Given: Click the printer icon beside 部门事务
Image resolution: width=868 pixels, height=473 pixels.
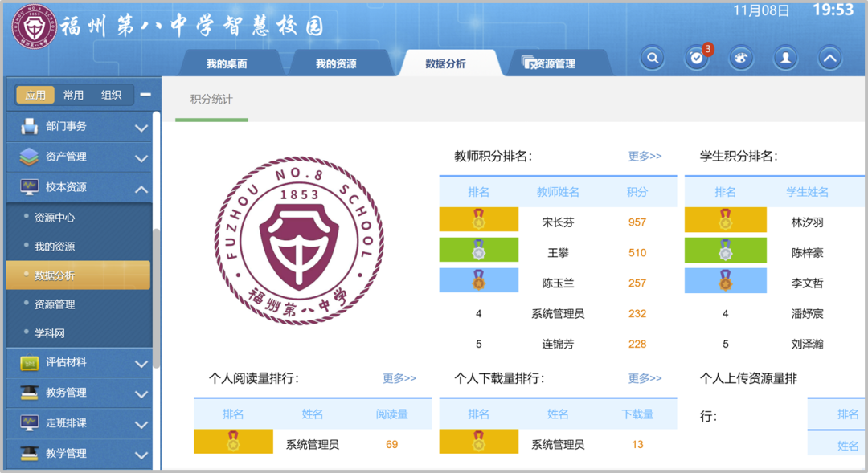Looking at the screenshot, I should 29,126.
